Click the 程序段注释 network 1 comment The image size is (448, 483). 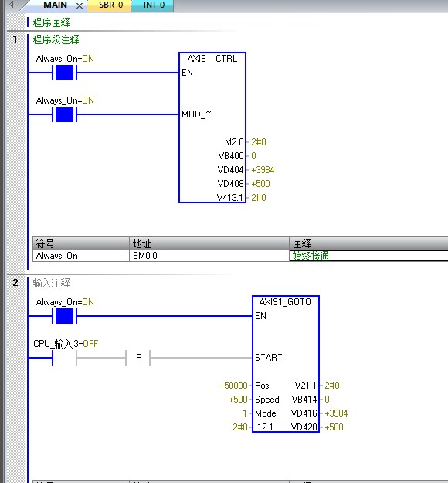[x=56, y=39]
